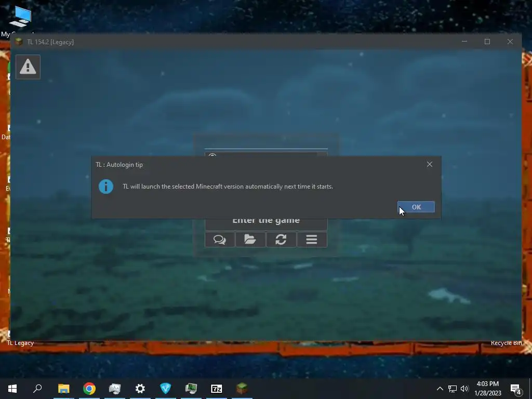Open the Windows Start menu

12,389
